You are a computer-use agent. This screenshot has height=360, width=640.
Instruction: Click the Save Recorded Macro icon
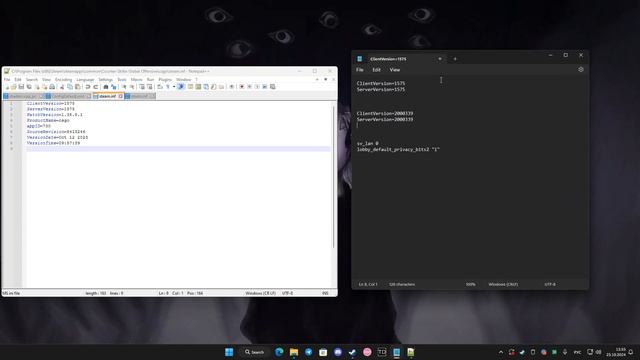[273, 87]
